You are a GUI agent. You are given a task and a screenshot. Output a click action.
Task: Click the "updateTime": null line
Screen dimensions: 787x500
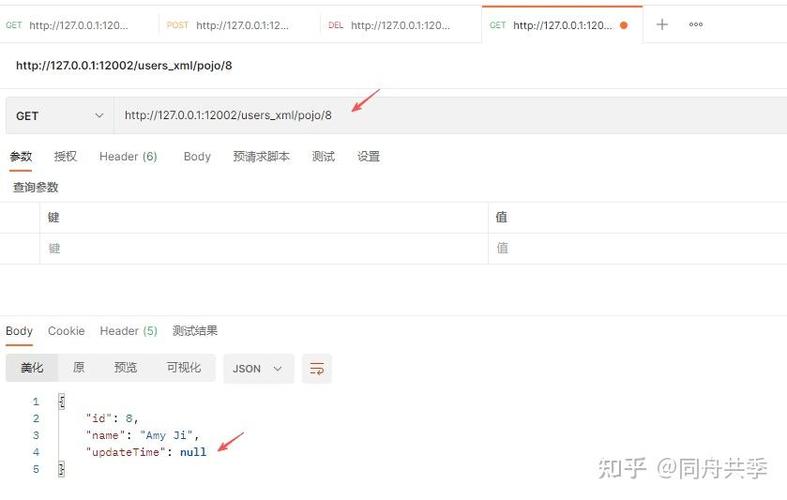click(x=146, y=452)
